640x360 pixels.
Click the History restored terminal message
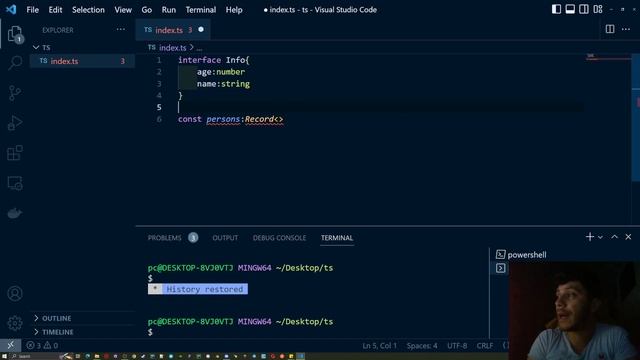(x=198, y=289)
